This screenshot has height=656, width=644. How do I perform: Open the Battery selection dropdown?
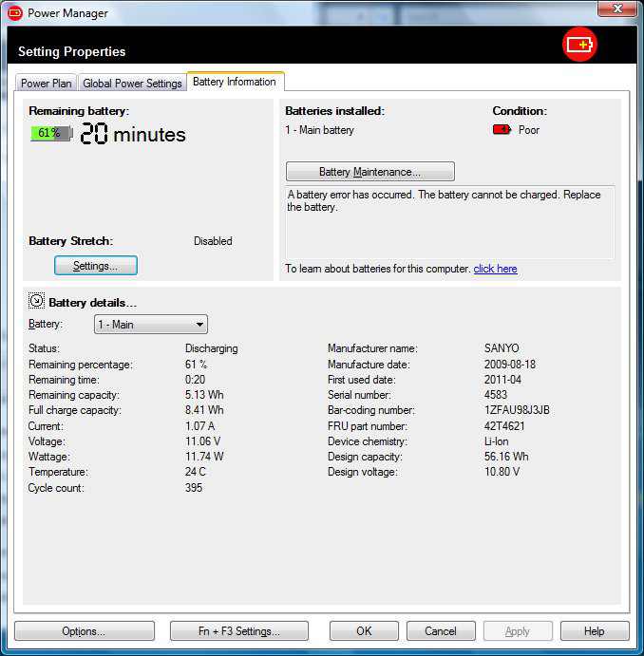click(151, 325)
